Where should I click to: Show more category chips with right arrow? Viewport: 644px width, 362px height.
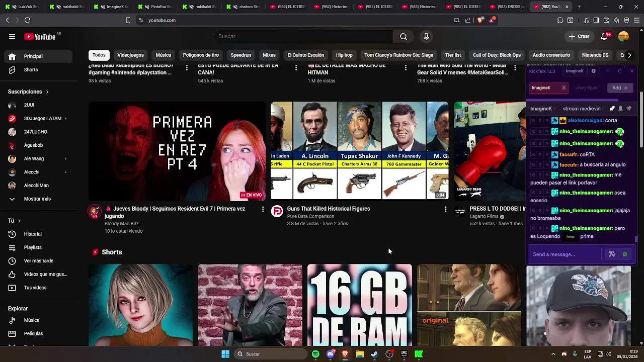pos(629,55)
